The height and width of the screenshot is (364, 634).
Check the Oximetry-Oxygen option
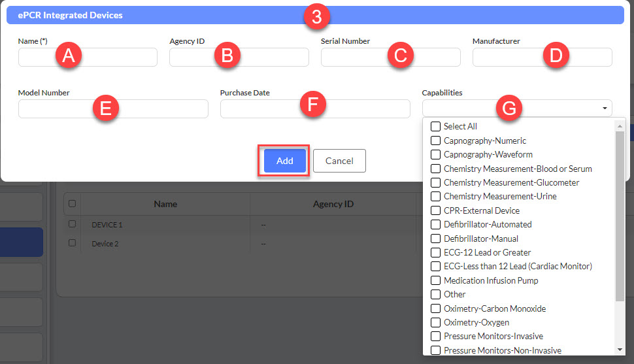pos(435,322)
